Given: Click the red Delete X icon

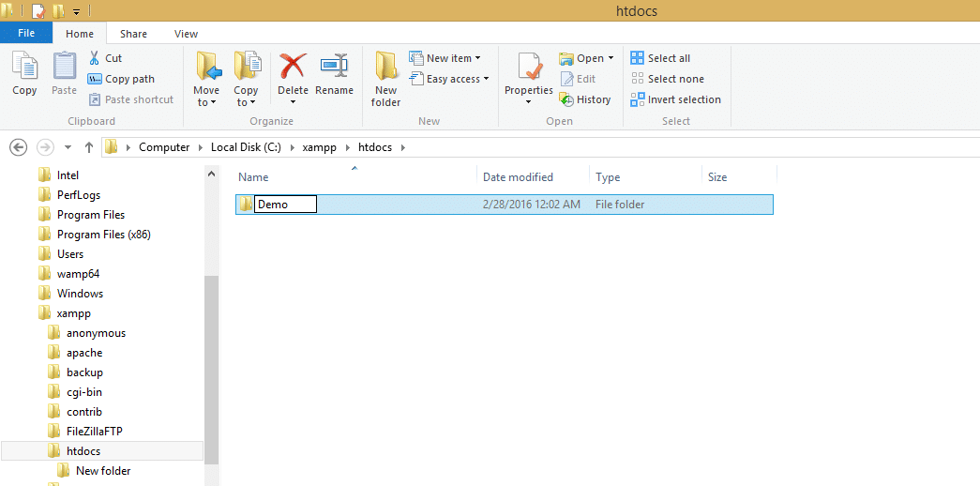Looking at the screenshot, I should coord(292,65).
